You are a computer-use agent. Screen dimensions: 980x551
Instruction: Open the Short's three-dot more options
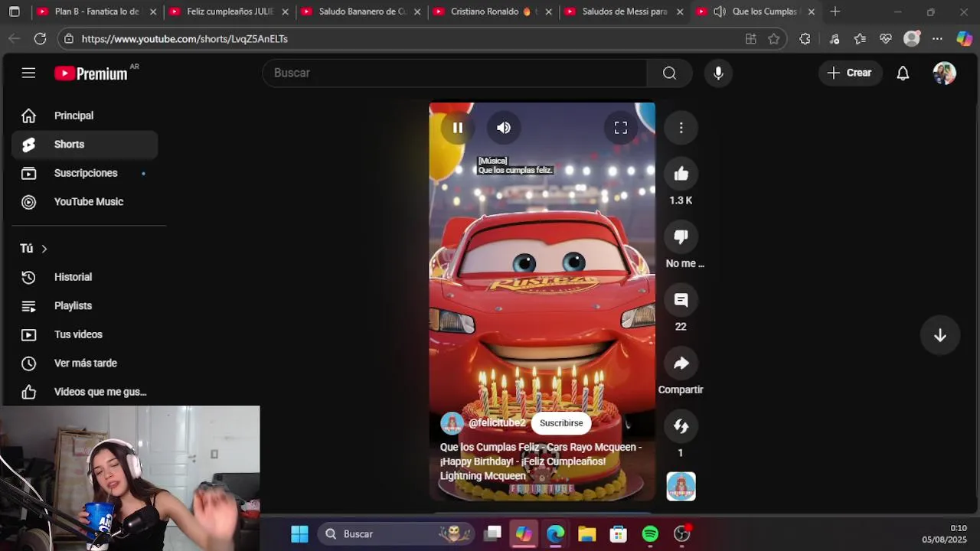point(681,128)
